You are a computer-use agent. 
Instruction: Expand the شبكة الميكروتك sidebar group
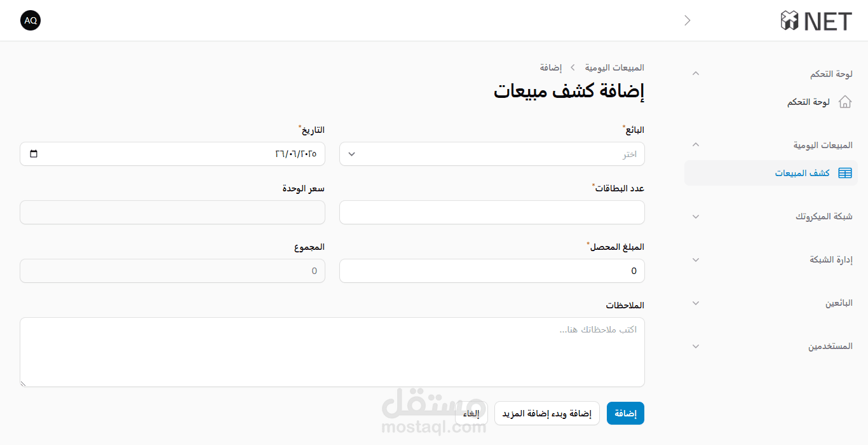coord(696,217)
